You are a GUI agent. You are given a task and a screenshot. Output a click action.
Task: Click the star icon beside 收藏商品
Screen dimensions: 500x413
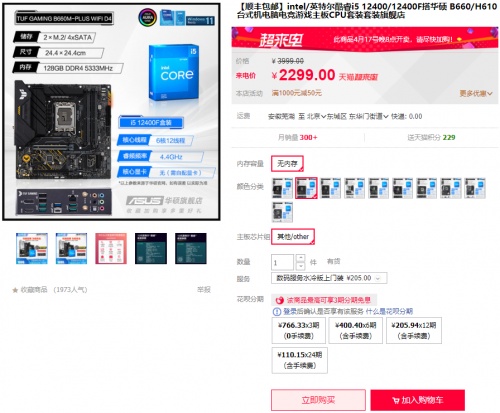click(15, 290)
